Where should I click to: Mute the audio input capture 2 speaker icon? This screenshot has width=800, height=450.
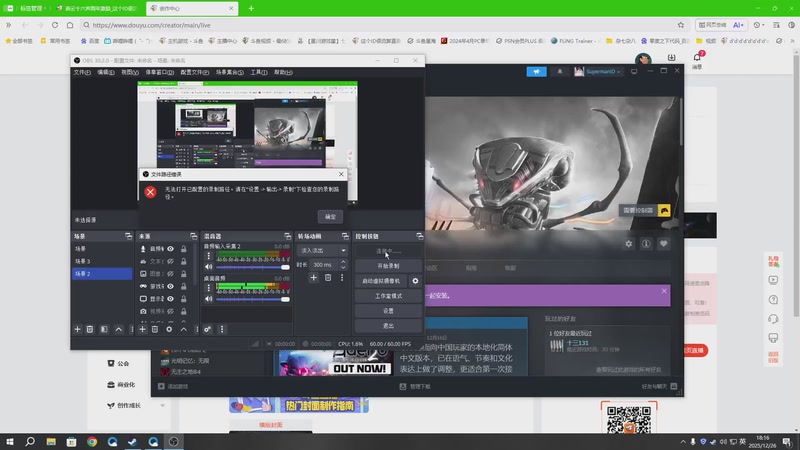pyautogui.click(x=209, y=267)
